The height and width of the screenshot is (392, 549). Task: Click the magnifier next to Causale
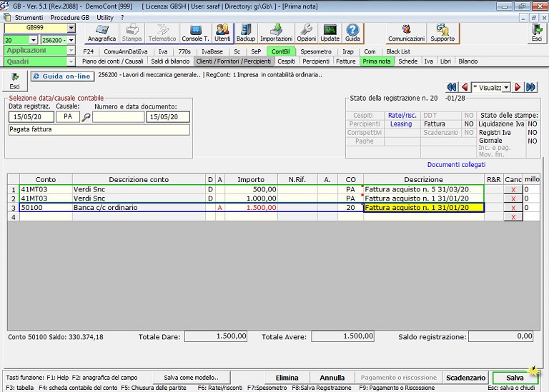(x=86, y=117)
